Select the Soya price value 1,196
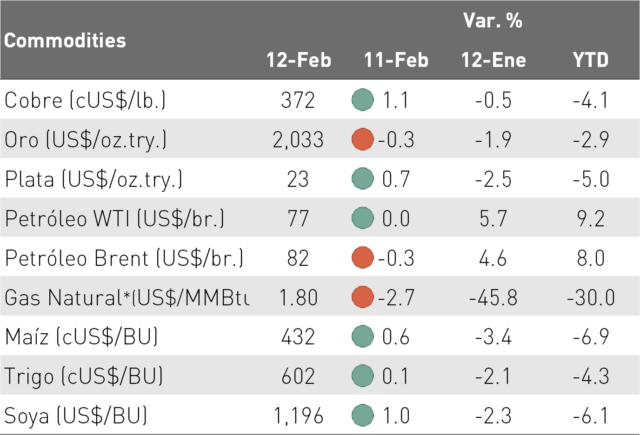Image resolution: width=640 pixels, height=435 pixels. click(298, 416)
